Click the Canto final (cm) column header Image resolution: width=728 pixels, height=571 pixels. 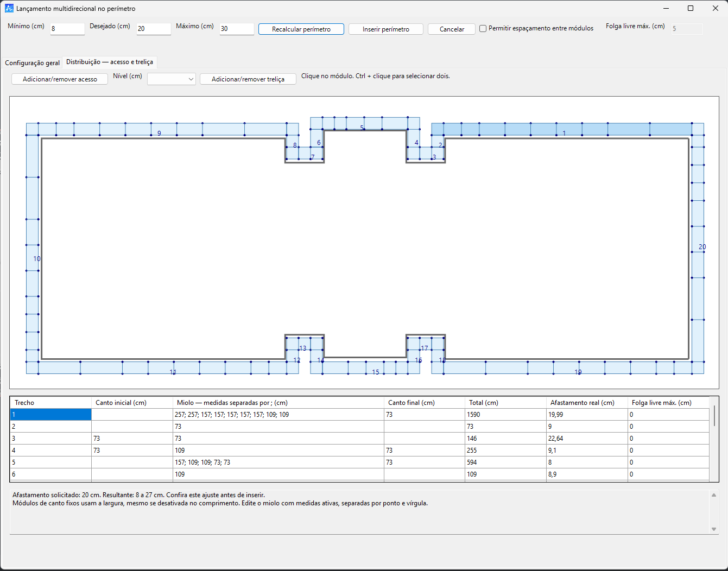[x=425, y=403]
